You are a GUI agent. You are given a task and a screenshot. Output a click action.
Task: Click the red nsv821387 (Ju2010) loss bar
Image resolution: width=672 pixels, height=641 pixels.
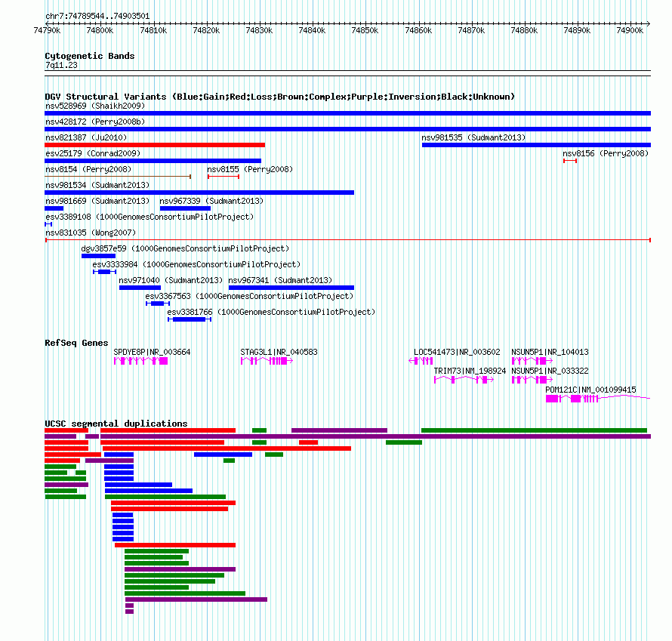(x=155, y=145)
